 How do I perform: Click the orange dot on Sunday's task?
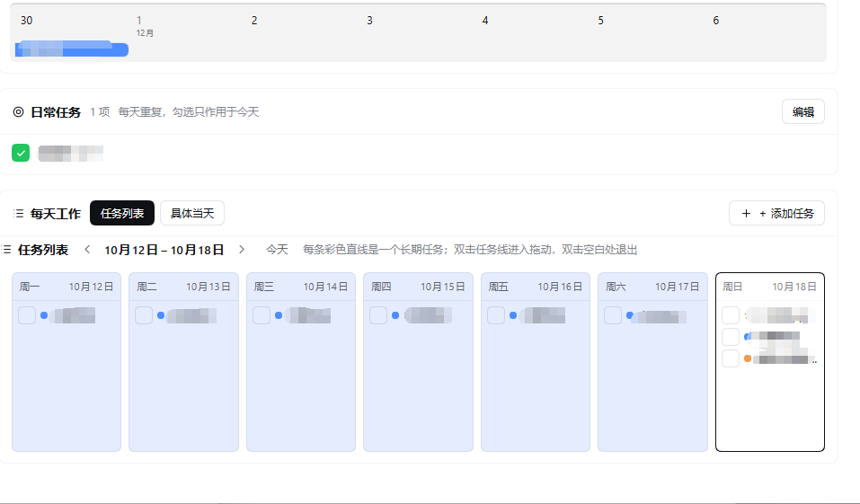pyautogui.click(x=748, y=358)
